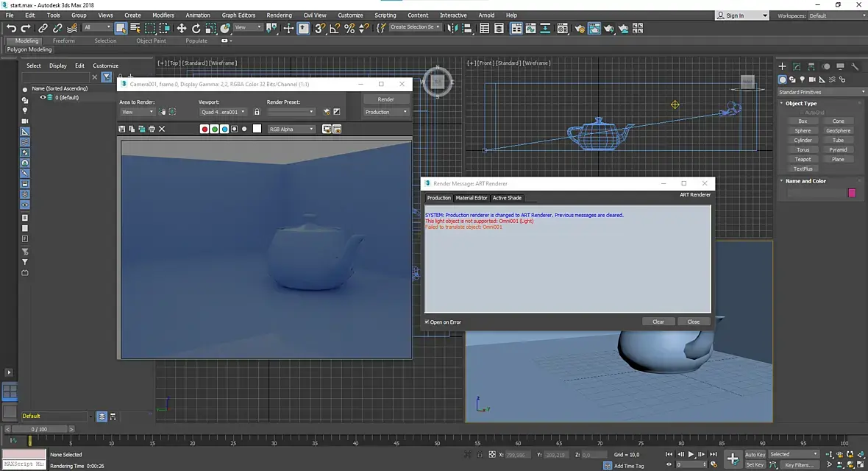Open the Production render mode dropdown
868x471 pixels.
386,112
